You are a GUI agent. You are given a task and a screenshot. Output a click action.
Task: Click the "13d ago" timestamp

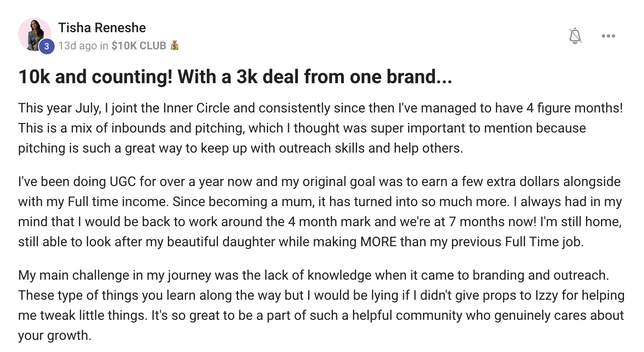pyautogui.click(x=77, y=46)
